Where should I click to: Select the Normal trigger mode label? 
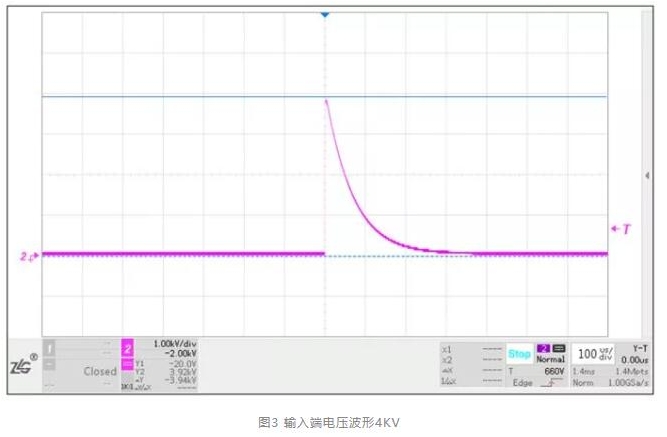tap(550, 358)
